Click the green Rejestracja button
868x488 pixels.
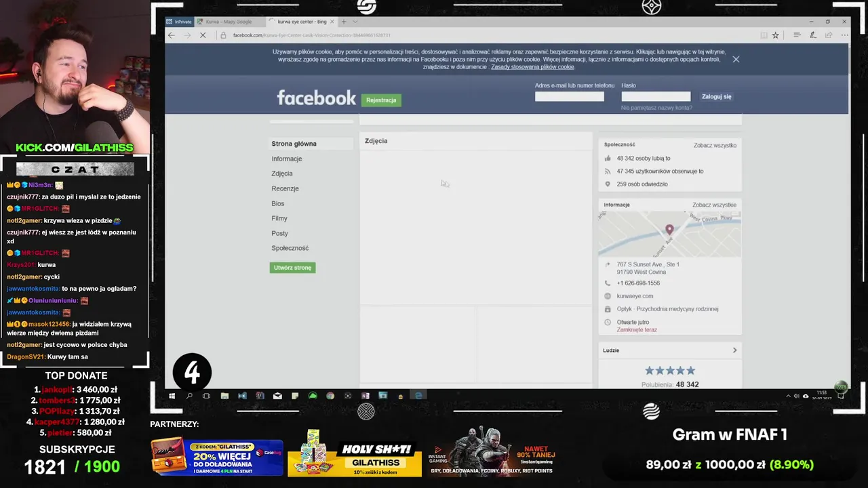[x=381, y=100]
